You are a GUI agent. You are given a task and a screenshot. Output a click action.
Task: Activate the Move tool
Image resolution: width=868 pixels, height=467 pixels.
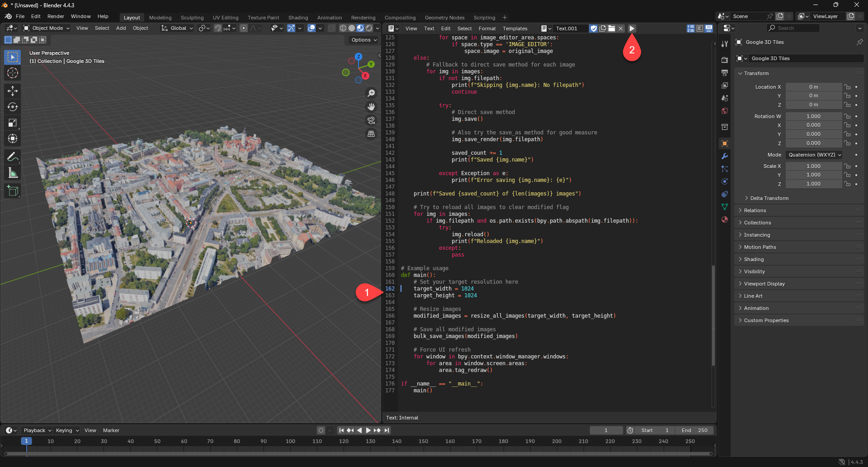tap(13, 91)
